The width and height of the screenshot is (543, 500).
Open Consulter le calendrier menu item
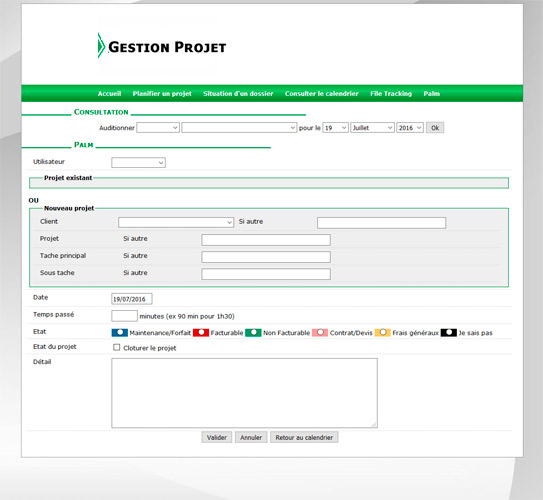click(x=321, y=93)
